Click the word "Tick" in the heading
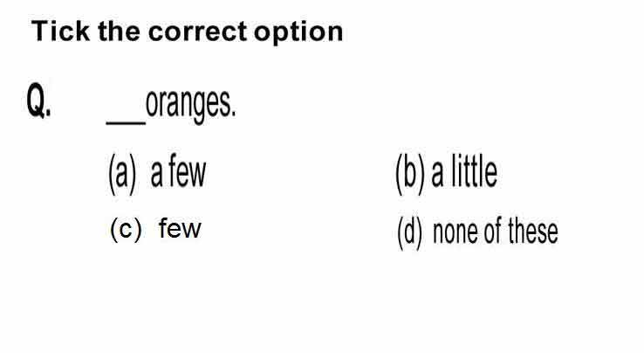The image size is (644, 353). point(60,31)
